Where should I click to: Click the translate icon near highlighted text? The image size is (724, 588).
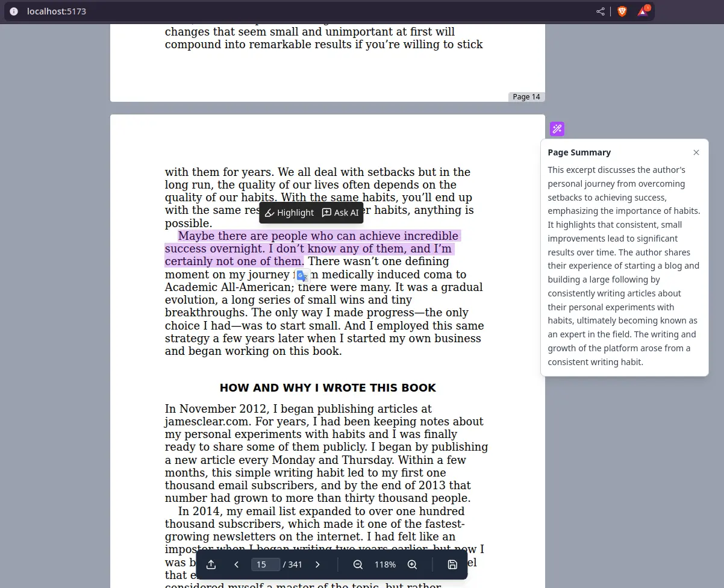point(302,275)
